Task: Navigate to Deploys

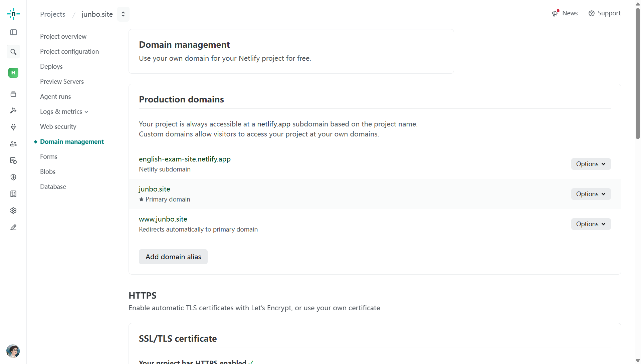Action: coord(51,66)
